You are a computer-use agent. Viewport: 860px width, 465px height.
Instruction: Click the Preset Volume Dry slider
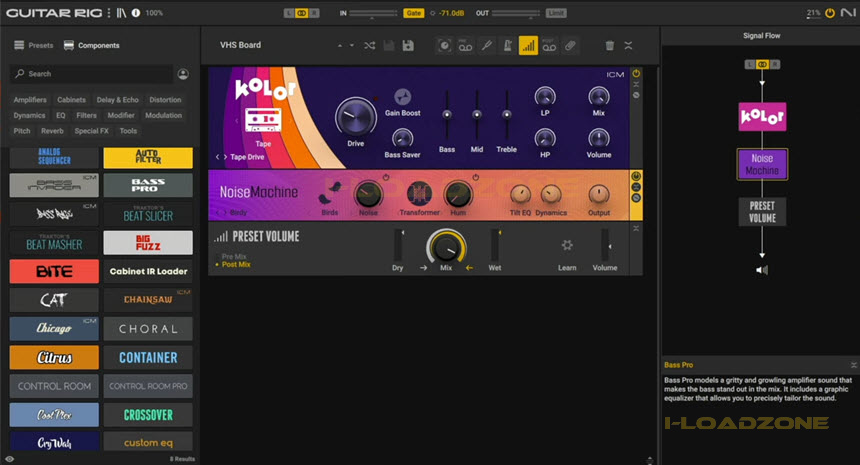click(x=398, y=245)
